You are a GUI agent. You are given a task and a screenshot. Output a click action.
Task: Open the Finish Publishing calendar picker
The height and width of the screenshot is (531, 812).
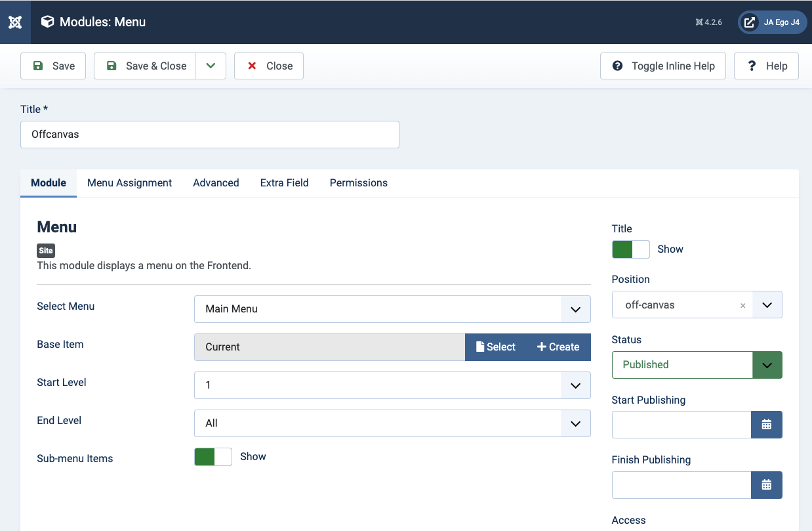[x=766, y=485]
